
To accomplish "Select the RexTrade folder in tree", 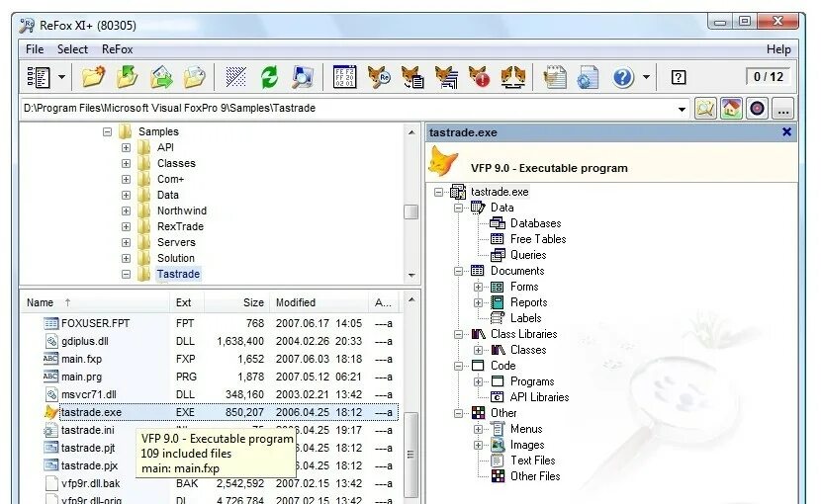I will click(x=180, y=226).
